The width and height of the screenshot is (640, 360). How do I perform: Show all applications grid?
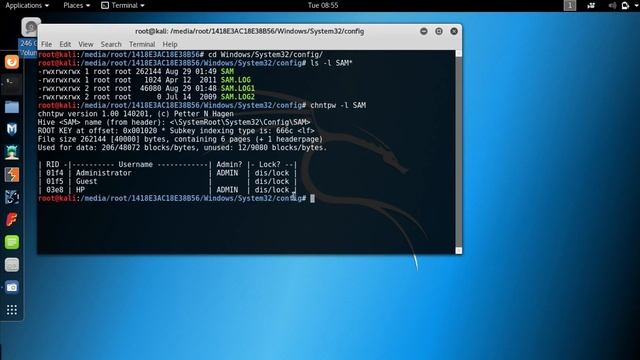coord(12,310)
